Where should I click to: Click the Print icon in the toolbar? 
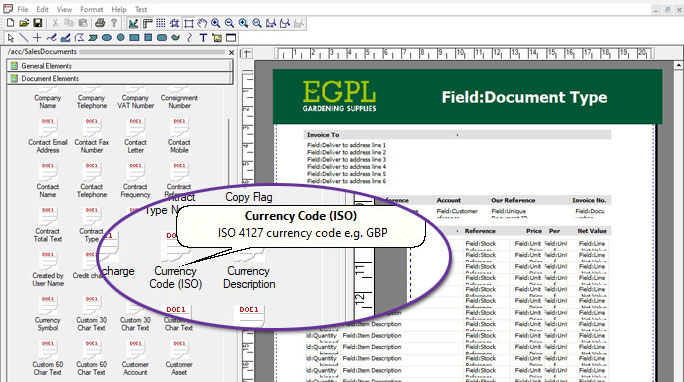100,23
